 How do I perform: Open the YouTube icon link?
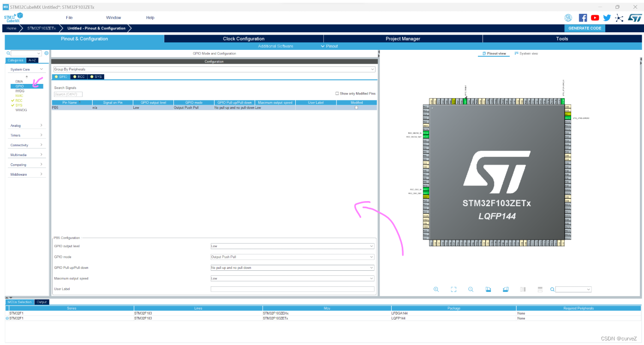595,18
